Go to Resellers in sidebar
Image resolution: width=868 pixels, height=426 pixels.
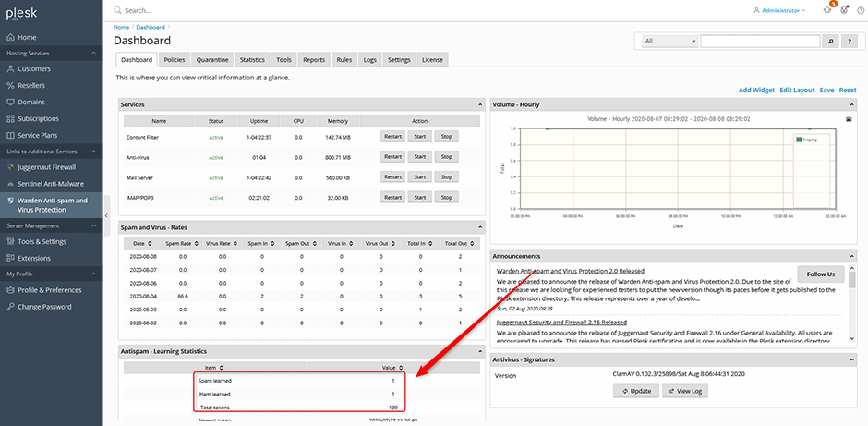(x=31, y=85)
